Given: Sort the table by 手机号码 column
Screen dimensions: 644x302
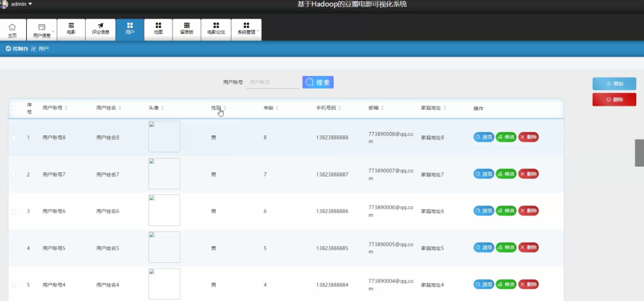Looking at the screenshot, I should (339, 108).
